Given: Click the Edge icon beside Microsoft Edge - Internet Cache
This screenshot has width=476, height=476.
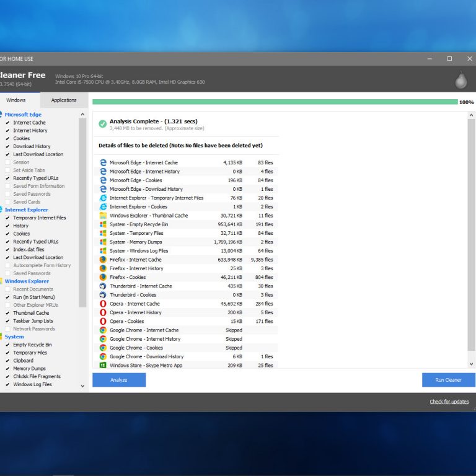Looking at the screenshot, I should coord(103,162).
